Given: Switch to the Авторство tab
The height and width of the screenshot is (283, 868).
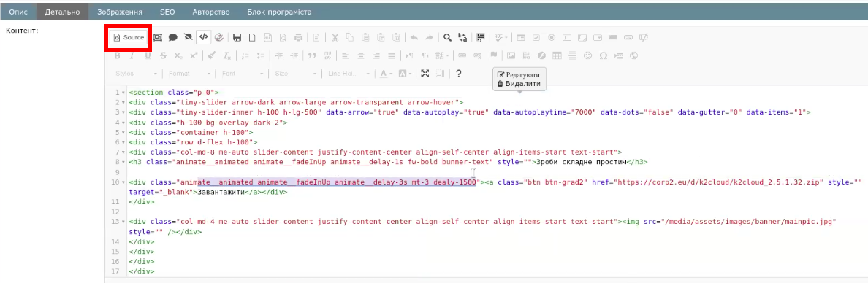Looking at the screenshot, I should tap(211, 12).
